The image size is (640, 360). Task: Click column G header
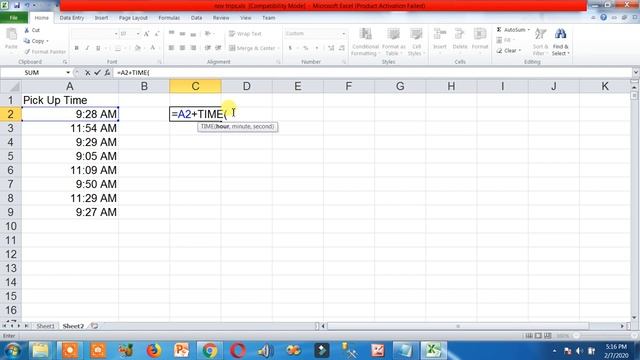(x=400, y=87)
